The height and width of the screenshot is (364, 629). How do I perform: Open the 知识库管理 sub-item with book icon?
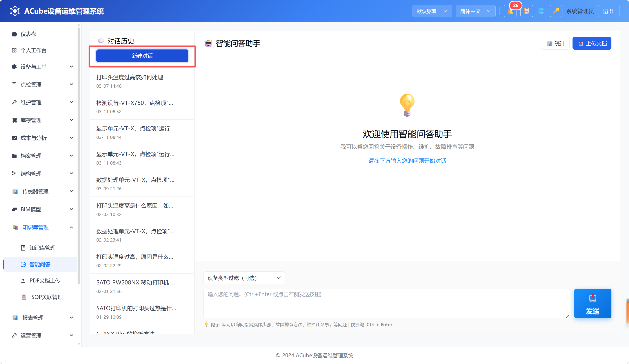[x=40, y=248]
